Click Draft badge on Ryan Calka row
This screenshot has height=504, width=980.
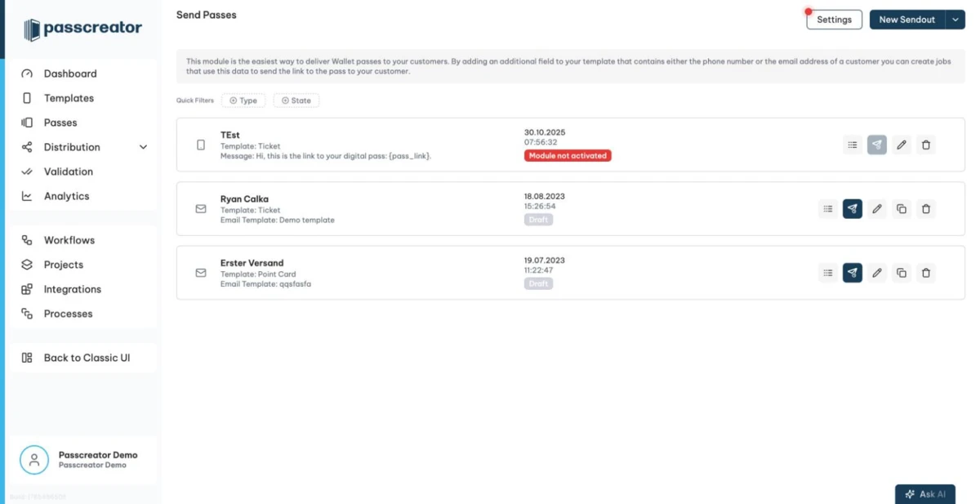tap(538, 220)
